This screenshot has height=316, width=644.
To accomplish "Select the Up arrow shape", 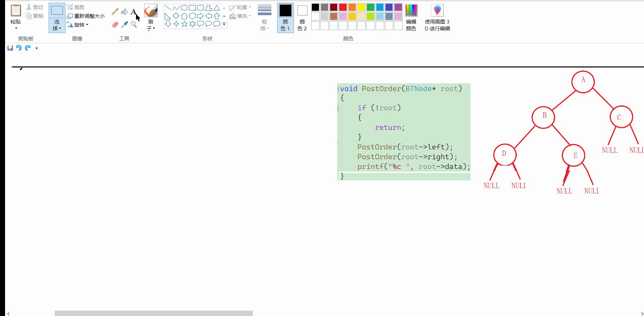I will pyautogui.click(x=217, y=16).
